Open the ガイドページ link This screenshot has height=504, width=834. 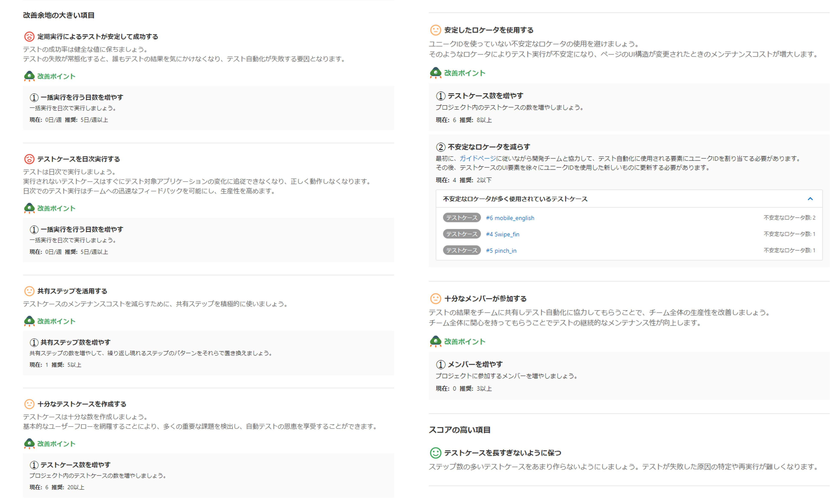tap(477, 158)
